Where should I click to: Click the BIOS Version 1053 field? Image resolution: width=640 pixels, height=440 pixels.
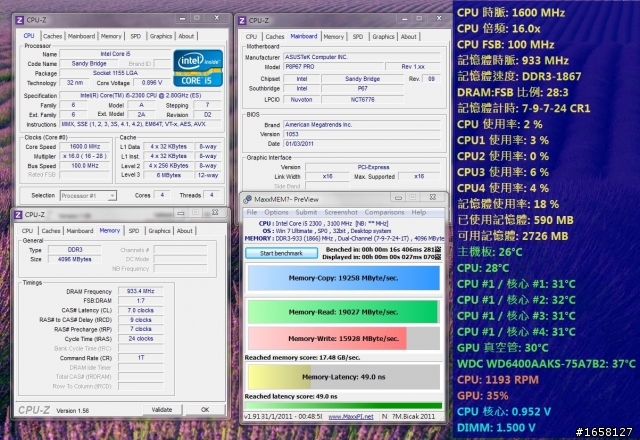point(362,134)
